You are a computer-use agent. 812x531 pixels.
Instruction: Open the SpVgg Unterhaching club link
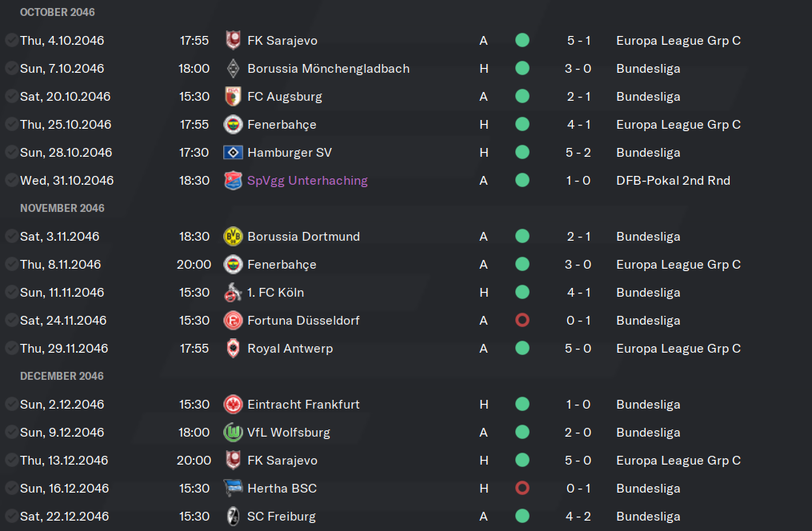[x=307, y=181]
